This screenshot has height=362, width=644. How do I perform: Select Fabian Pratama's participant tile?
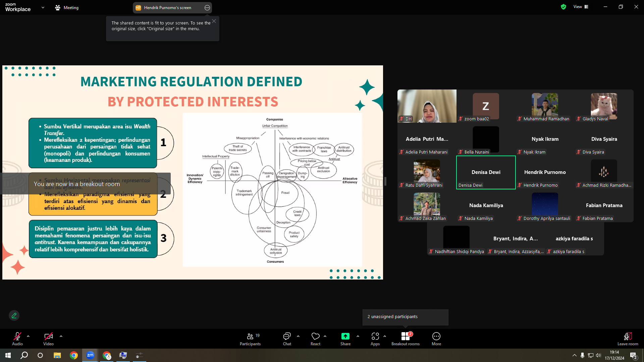click(604, 205)
